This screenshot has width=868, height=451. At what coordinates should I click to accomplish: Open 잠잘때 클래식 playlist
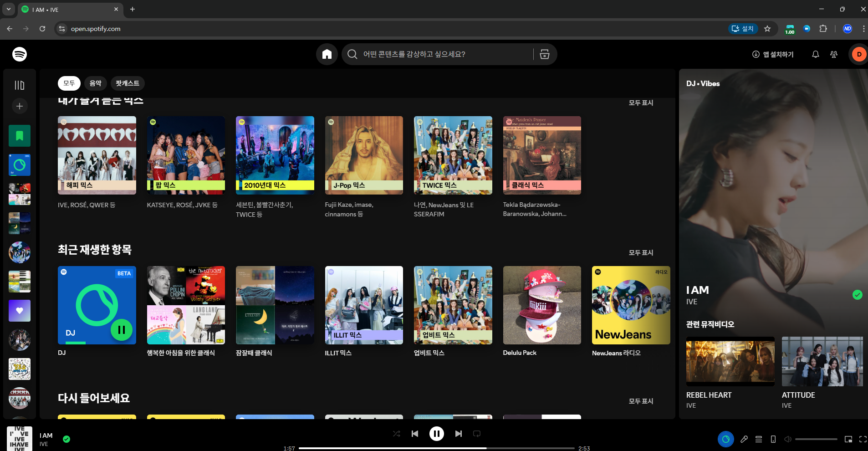click(x=275, y=305)
